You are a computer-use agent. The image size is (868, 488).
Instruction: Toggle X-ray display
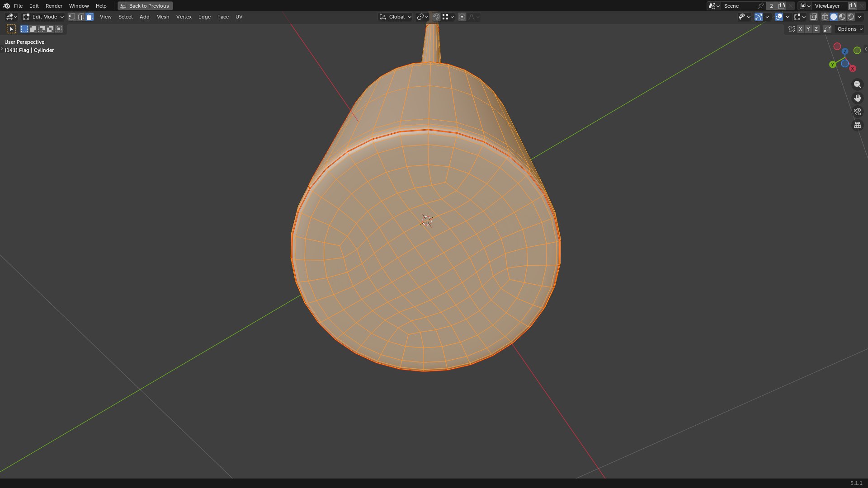click(x=814, y=17)
